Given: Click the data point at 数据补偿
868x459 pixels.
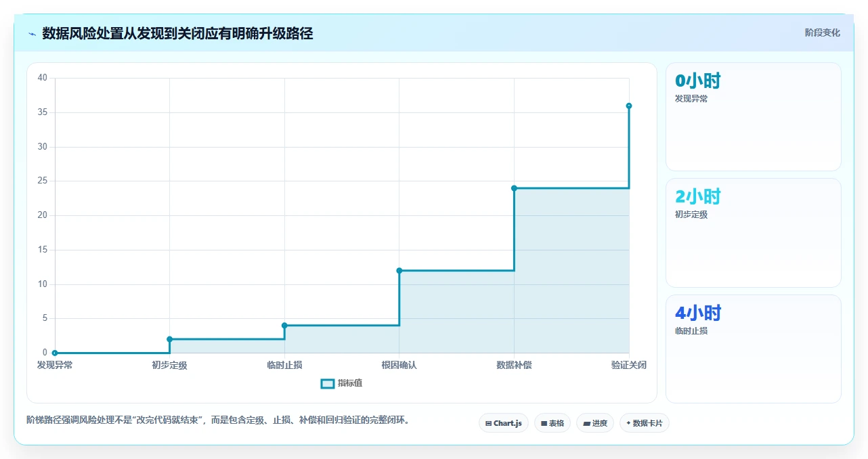Looking at the screenshot, I should point(514,188).
